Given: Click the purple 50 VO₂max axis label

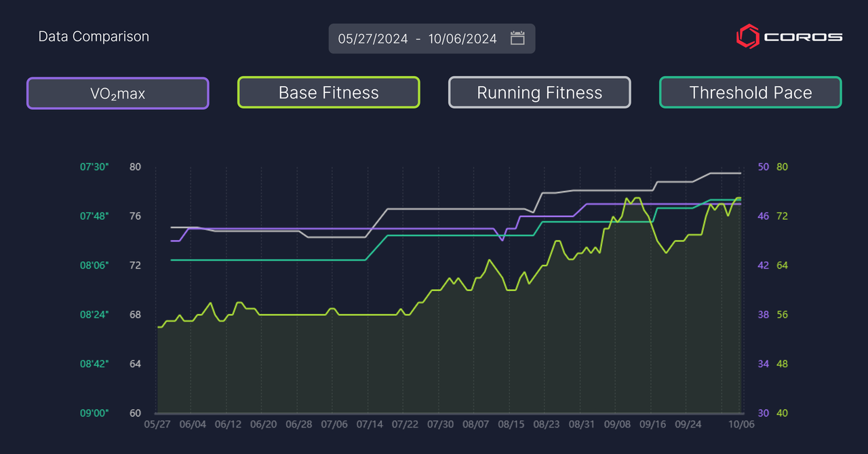Looking at the screenshot, I should 763,167.
